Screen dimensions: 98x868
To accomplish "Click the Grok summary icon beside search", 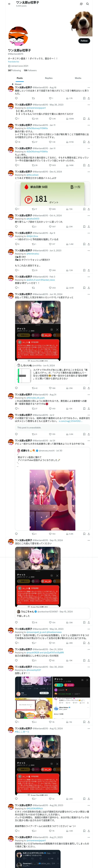I will (x=81, y=4).
